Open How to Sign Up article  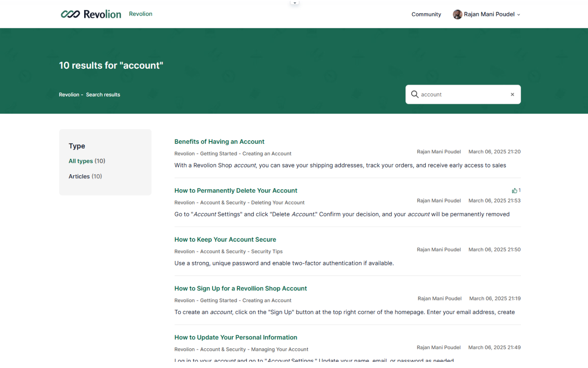click(x=241, y=289)
